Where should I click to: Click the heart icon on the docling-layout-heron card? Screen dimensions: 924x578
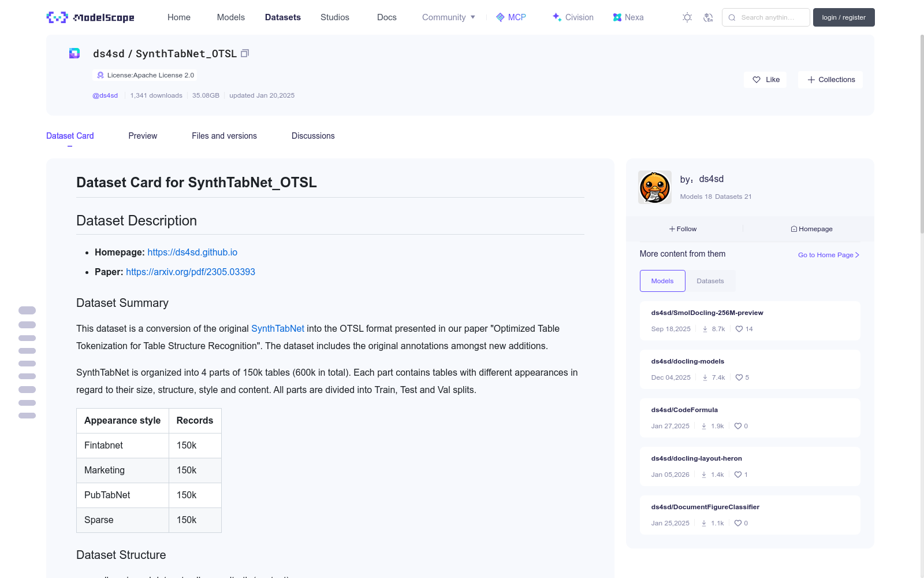pyautogui.click(x=738, y=475)
